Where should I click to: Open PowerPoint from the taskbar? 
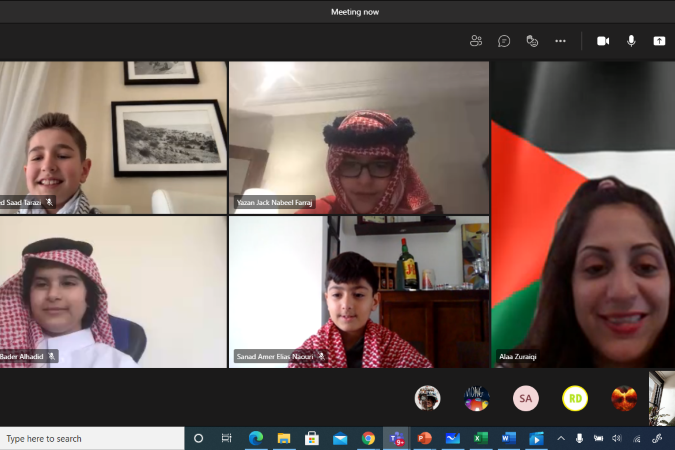point(424,438)
